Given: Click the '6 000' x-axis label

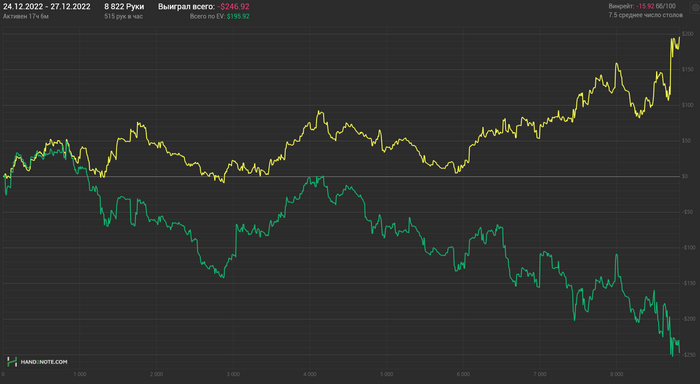Looking at the screenshot, I should tap(463, 374).
